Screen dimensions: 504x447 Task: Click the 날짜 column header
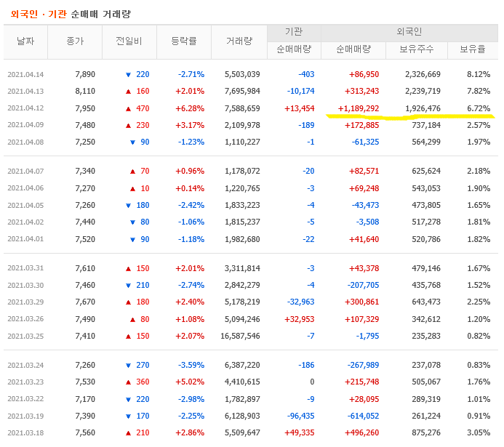[25, 41]
